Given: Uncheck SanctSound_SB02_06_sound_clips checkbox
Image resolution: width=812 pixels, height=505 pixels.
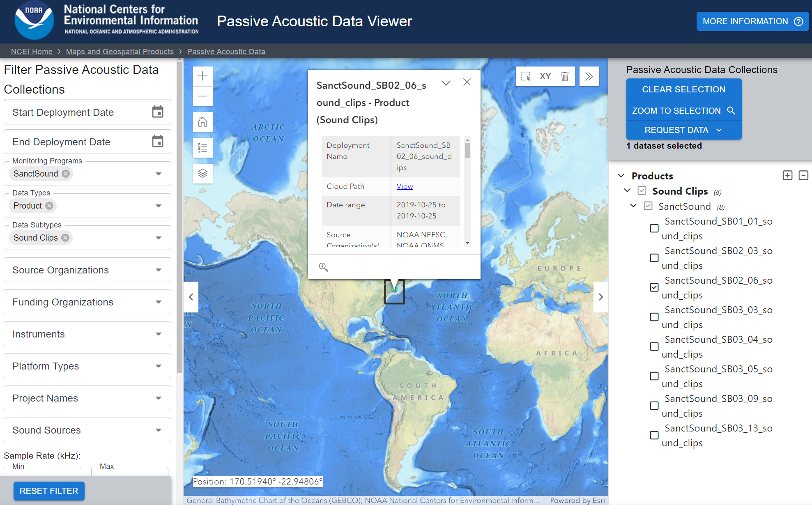Looking at the screenshot, I should click(654, 287).
